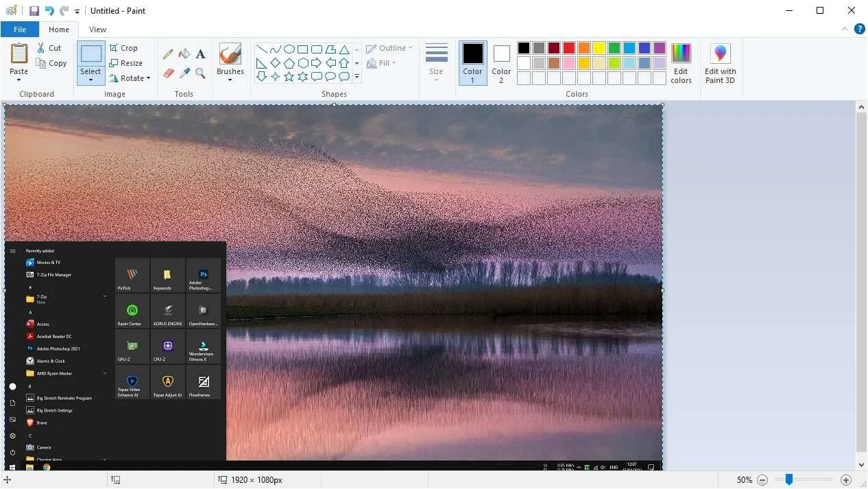Switch to the Home tab

click(x=59, y=29)
